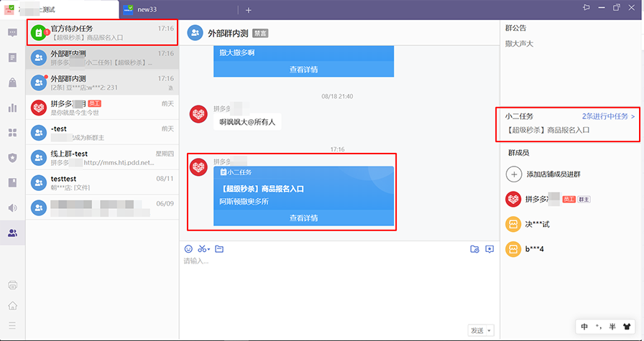Click the shirt skin icon in IME bar
644x341 pixels.
pyautogui.click(x=626, y=327)
